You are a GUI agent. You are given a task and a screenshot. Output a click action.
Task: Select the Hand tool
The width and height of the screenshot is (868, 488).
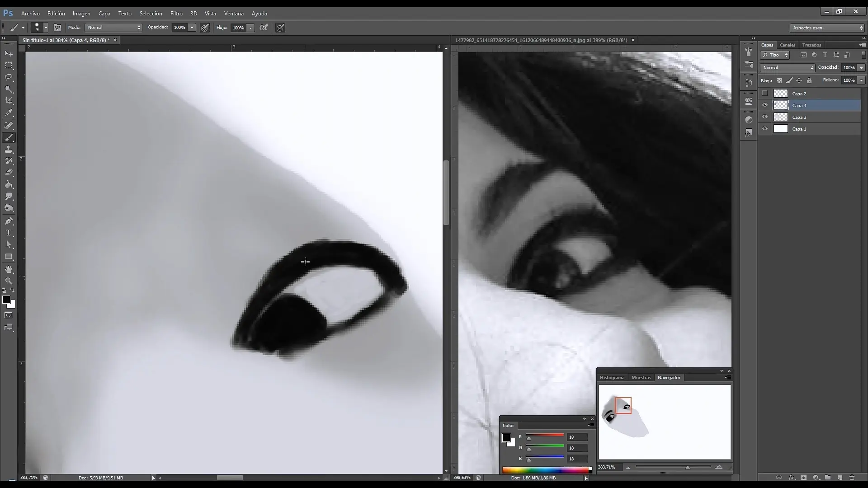[x=9, y=269]
